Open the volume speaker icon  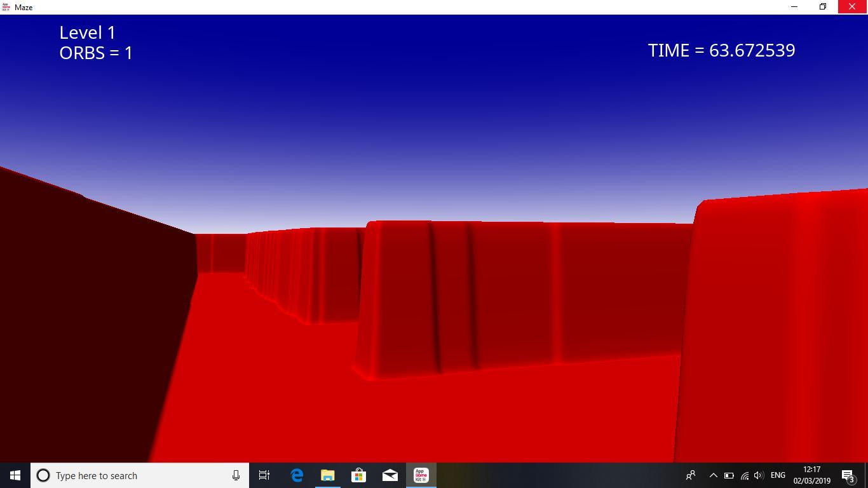(x=758, y=475)
